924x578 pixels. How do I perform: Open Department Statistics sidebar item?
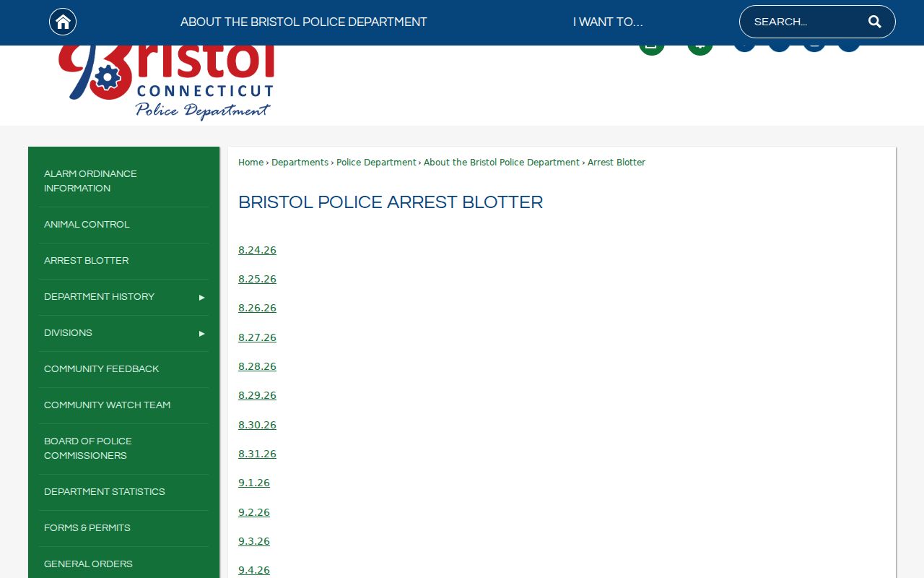coord(123,492)
